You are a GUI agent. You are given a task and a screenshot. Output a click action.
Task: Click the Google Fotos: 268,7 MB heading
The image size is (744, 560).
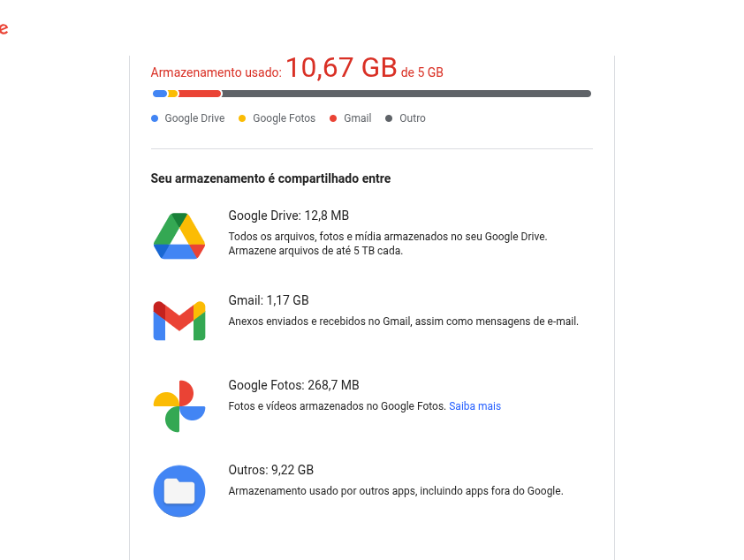(293, 385)
